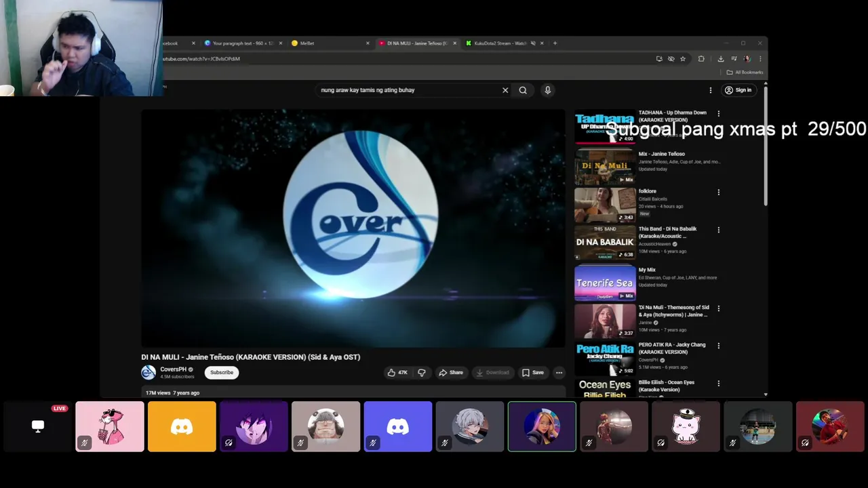Click into the YouTube search input field
Image resolution: width=868 pixels, height=488 pixels.
pyautogui.click(x=409, y=90)
